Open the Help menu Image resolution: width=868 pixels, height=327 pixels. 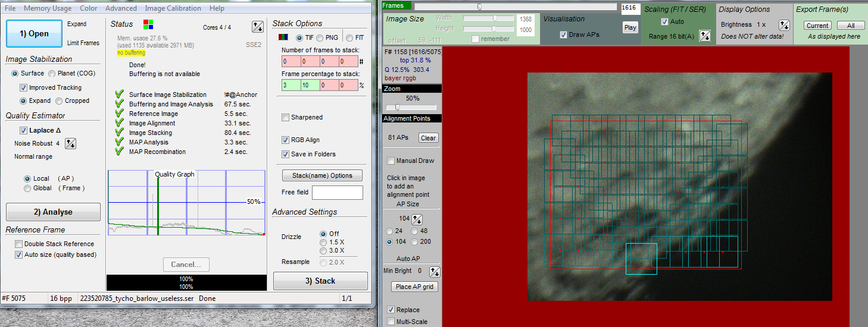(x=217, y=8)
